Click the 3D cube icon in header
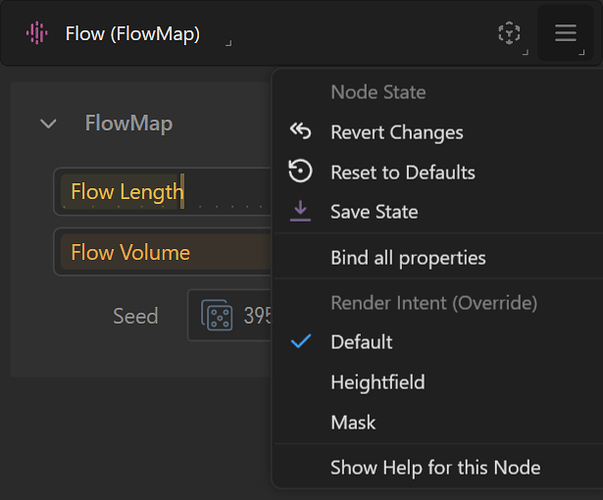This screenshot has width=603, height=500. (x=509, y=33)
